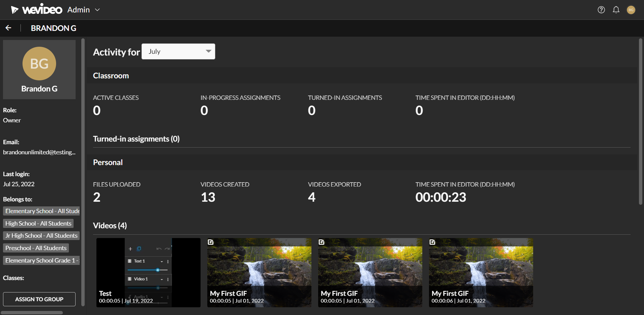The image size is (644, 315).
Task: Open the Test video thumbnail
Action: (x=148, y=273)
